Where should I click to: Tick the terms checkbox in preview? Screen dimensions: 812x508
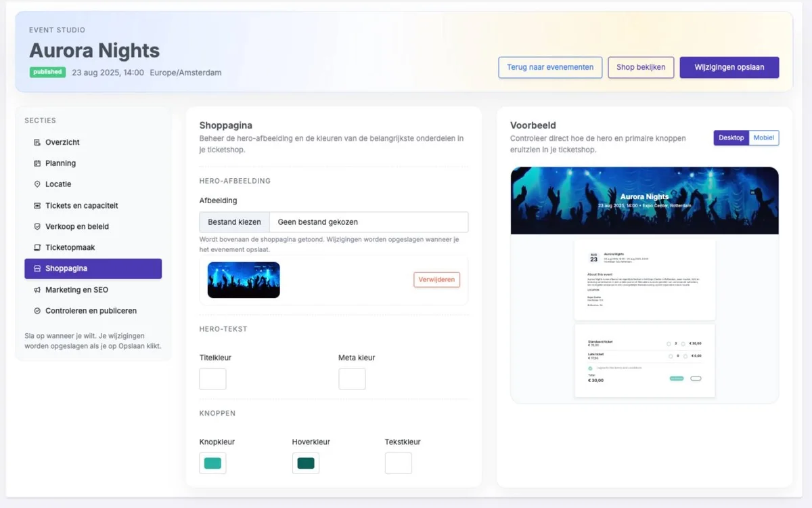[590, 368]
